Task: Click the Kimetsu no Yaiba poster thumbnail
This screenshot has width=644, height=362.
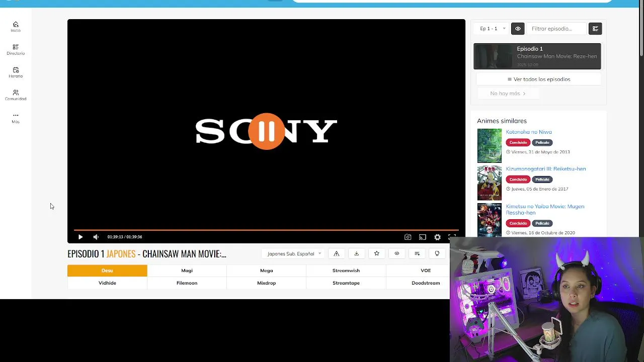Action: 490,220
